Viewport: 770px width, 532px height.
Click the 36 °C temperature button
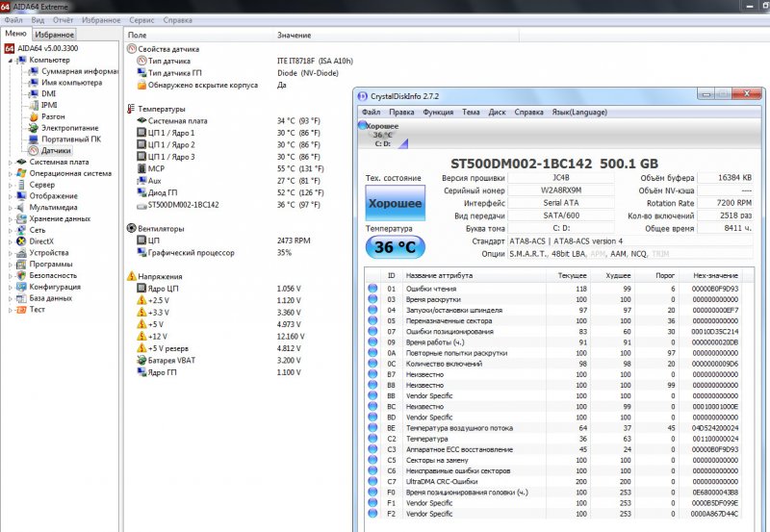[x=396, y=247]
